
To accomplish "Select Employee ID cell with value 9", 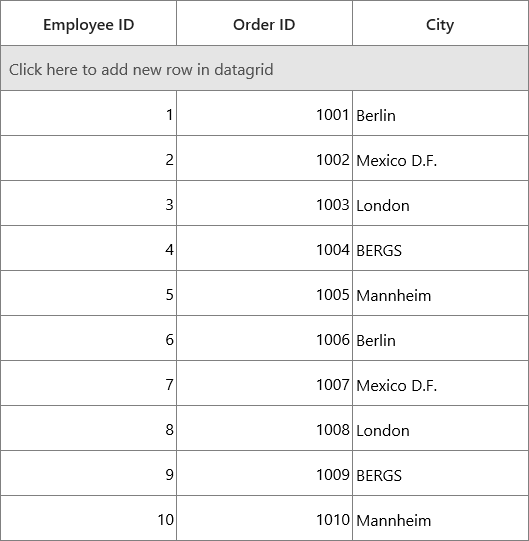I will [89, 473].
